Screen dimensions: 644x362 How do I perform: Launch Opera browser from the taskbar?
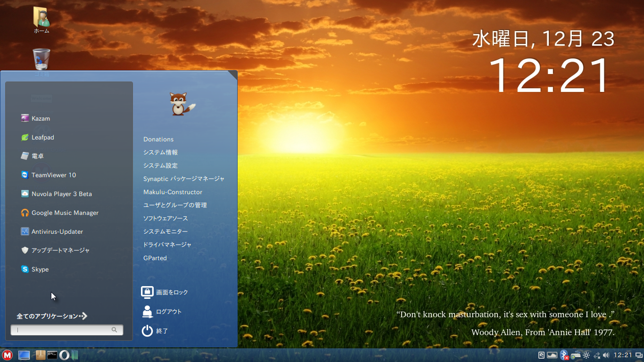pyautogui.click(x=64, y=355)
